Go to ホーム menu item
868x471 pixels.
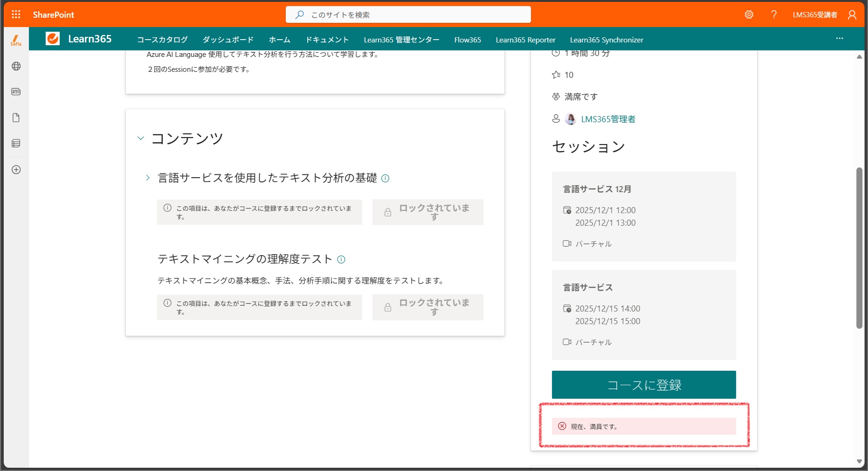click(x=279, y=40)
